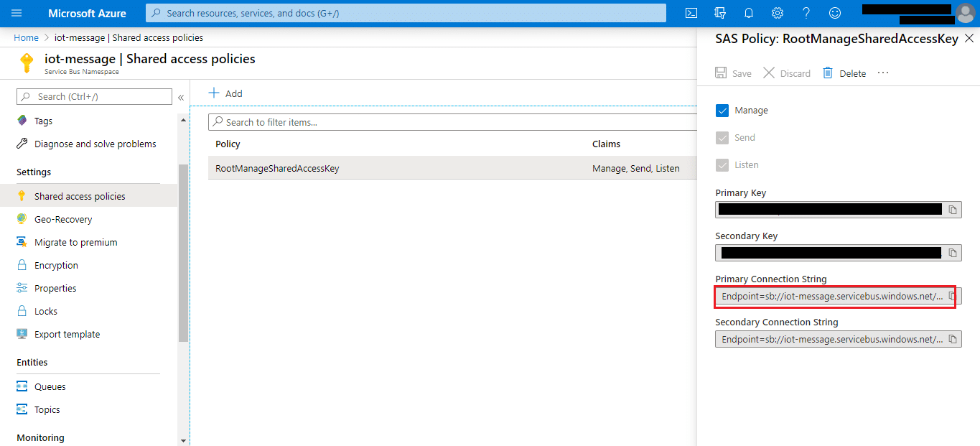Click the Search to filter items field
Screen dimensions: 980x446
tap(452, 122)
